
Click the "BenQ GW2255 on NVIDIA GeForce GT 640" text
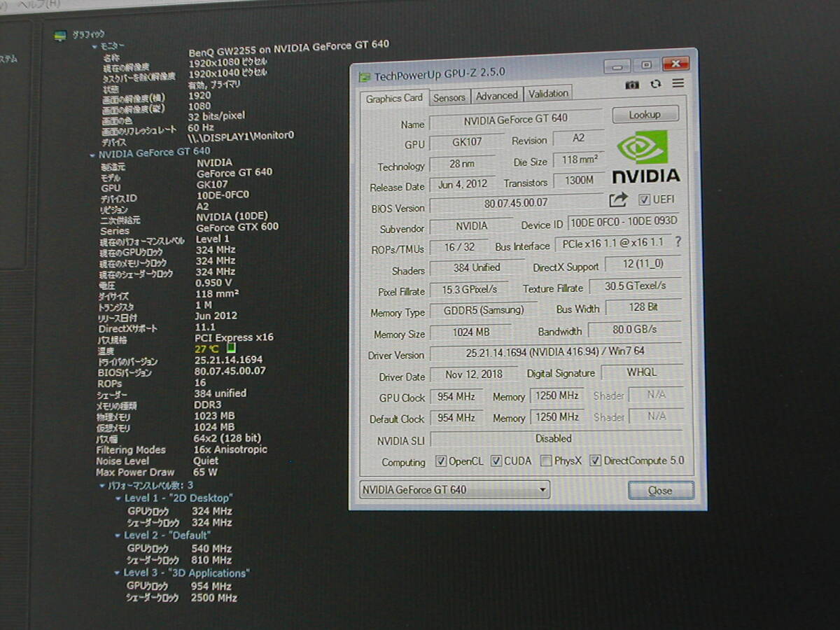coord(289,48)
